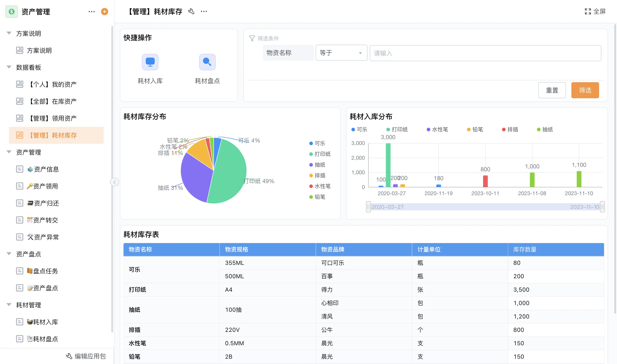Image resolution: width=617 pixels, height=364 pixels.
Task: Select 【管理】耗材库存 in sidebar
Action: pyautogui.click(x=56, y=135)
